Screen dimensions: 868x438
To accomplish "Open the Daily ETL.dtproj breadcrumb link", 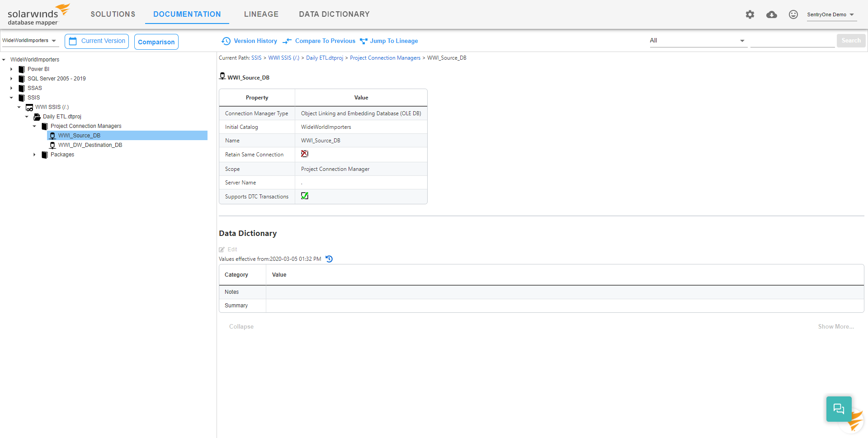I will (325, 58).
